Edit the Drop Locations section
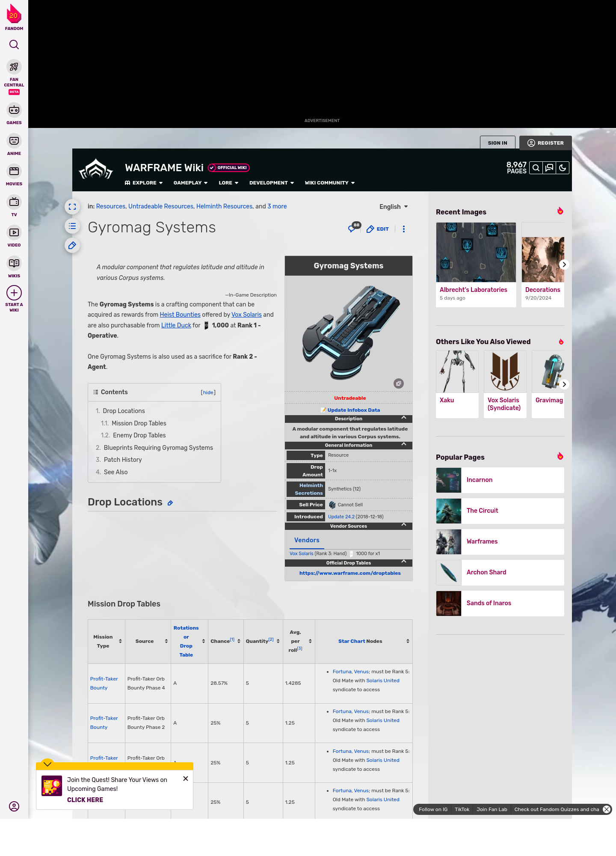The height and width of the screenshot is (856, 616). [170, 503]
